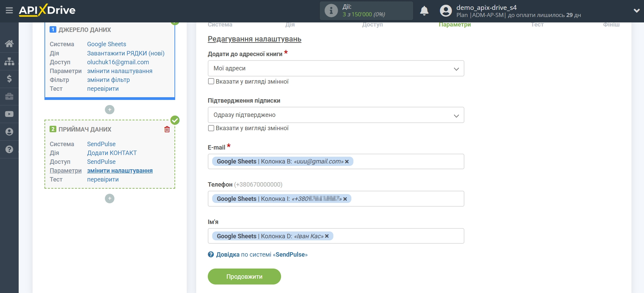Remove the E-mail Google Sheets tag
The image size is (644, 293).
347,162
